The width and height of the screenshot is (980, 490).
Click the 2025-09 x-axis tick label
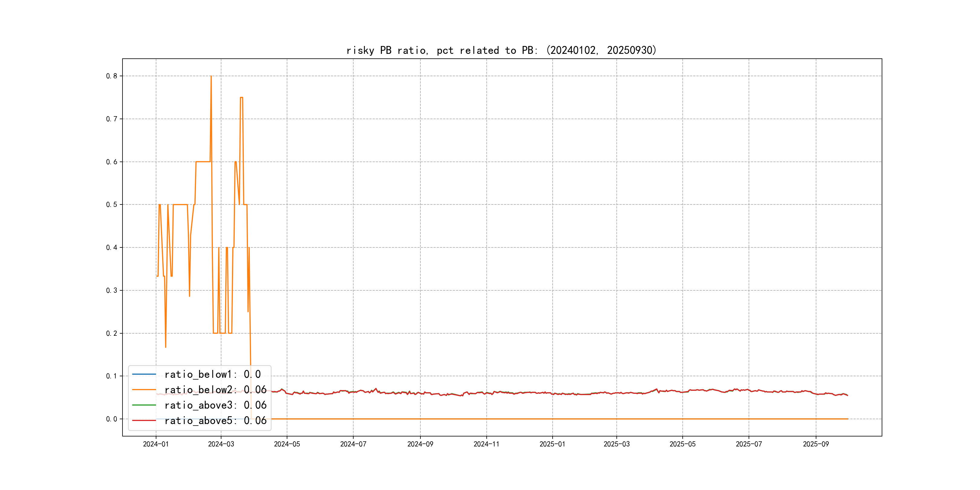[816, 444]
